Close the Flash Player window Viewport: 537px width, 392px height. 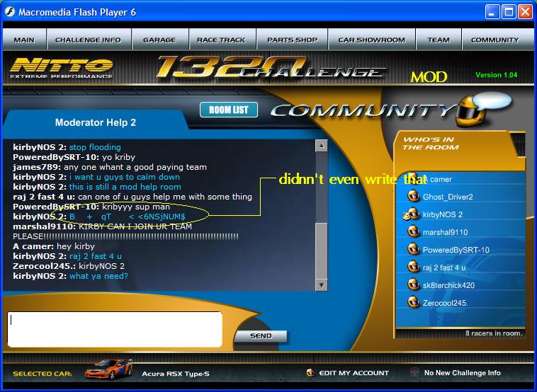coord(526,12)
